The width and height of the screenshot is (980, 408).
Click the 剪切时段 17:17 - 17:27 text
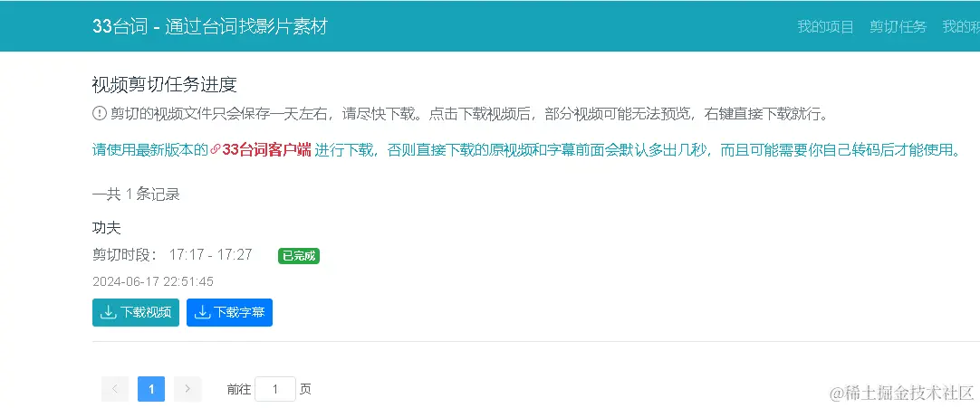[172, 254]
